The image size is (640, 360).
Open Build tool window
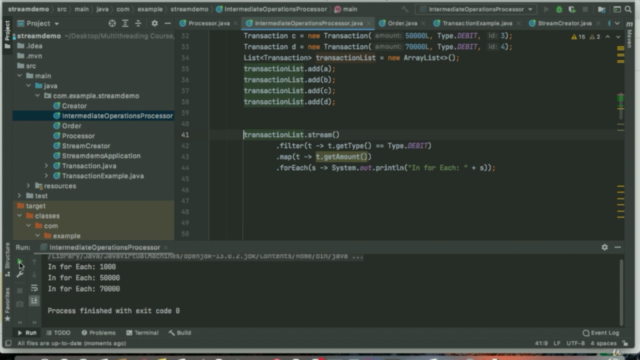180,333
